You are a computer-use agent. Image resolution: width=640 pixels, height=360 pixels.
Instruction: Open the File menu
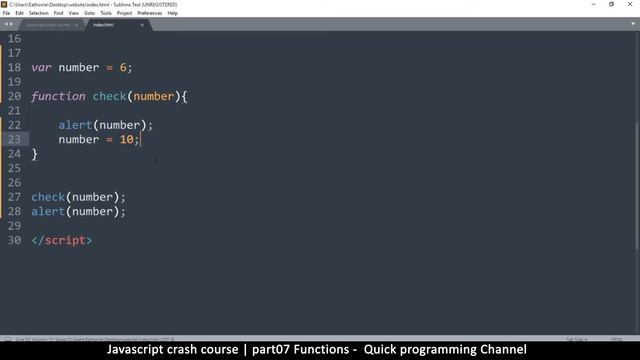pos(6,13)
